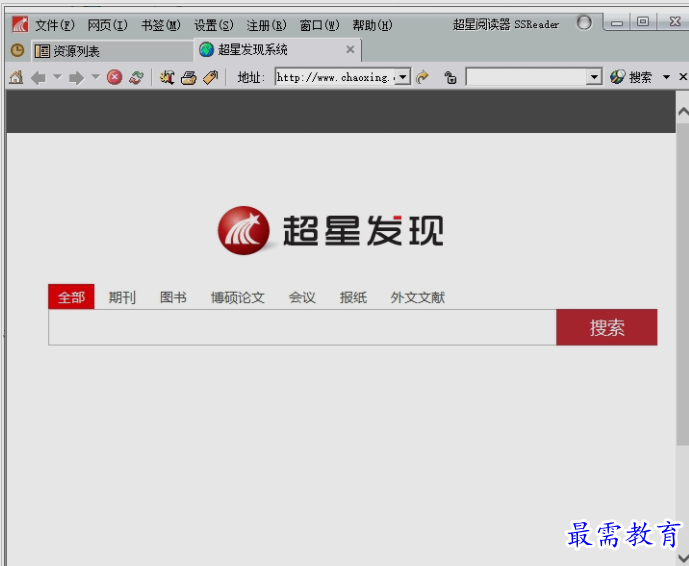Expand the 搜索 options arrow in toolbar
The image size is (689, 566).
pyautogui.click(x=666, y=77)
